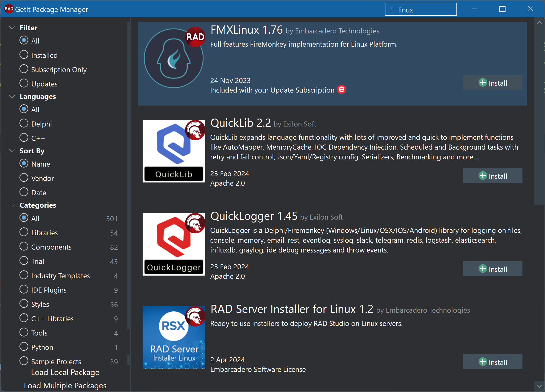545x392 pixels.
Task: Collapse the Languages section
Action: coord(12,96)
